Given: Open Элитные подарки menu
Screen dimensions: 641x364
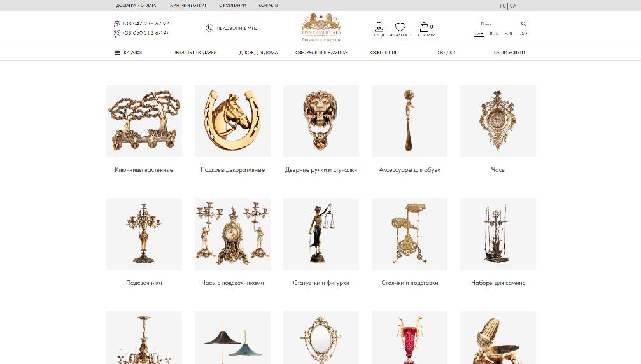Looking at the screenshot, I should (x=195, y=53).
